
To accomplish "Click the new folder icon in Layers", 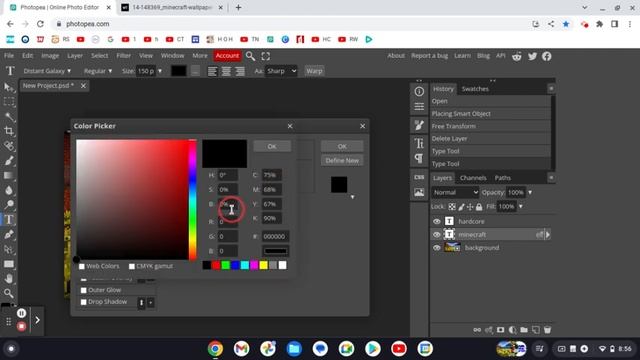I will coord(524,329).
